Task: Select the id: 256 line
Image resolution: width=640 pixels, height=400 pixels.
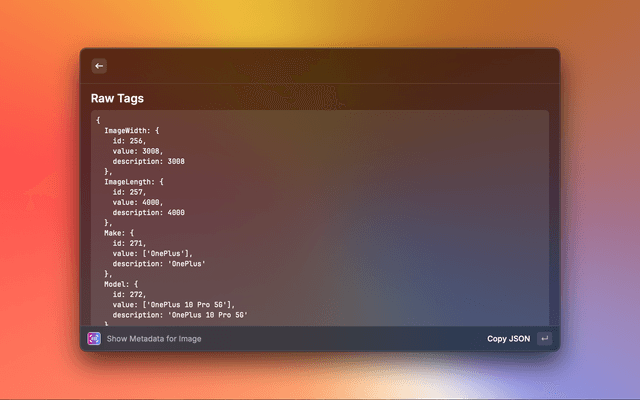Action: pos(129,141)
